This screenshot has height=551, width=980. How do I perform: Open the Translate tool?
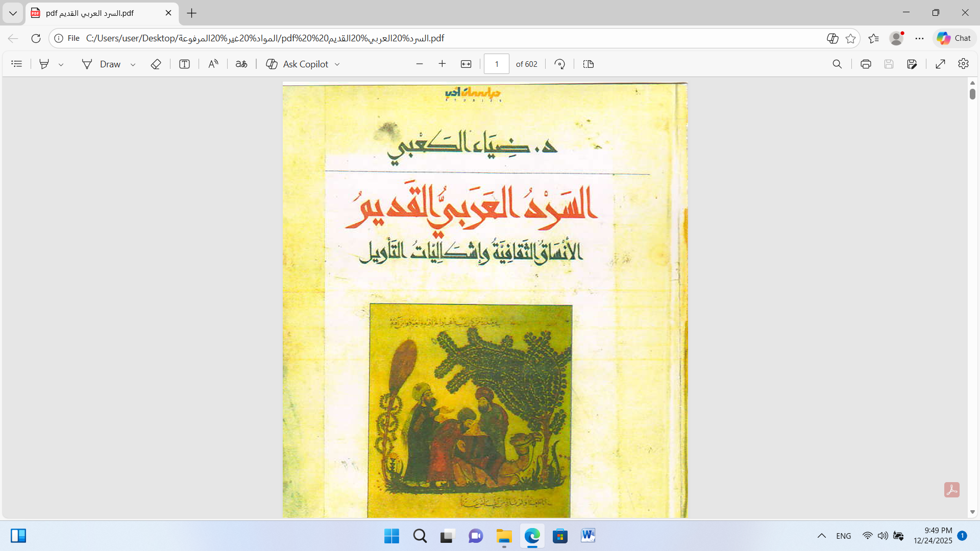241,64
